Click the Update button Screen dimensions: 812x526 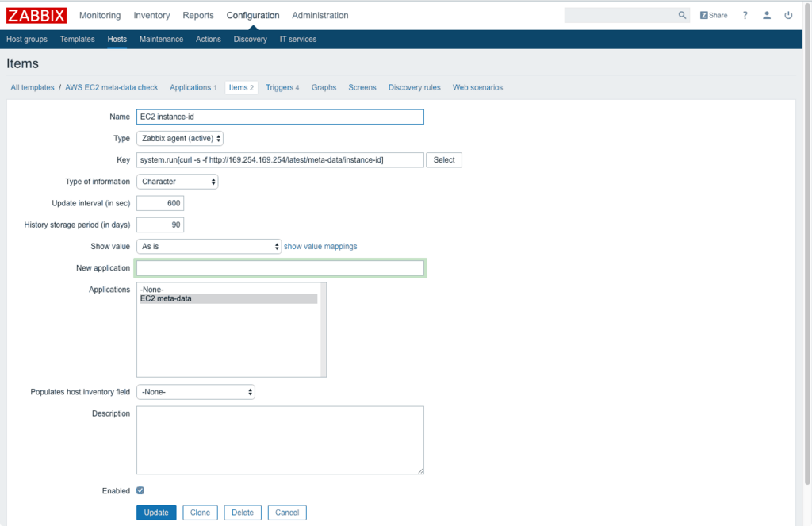coord(156,513)
